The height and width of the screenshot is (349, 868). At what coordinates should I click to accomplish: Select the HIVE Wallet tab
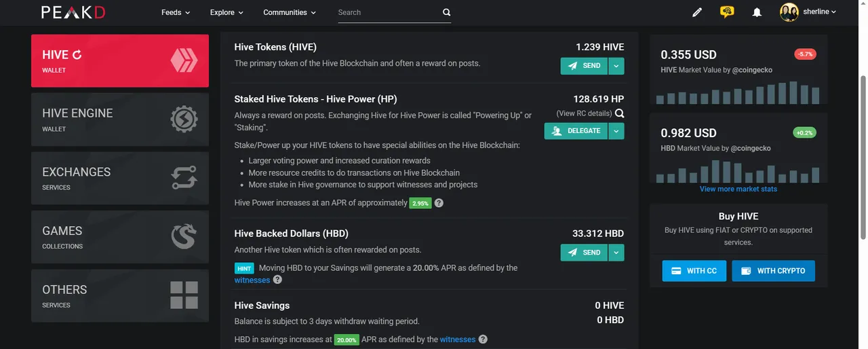coord(120,61)
